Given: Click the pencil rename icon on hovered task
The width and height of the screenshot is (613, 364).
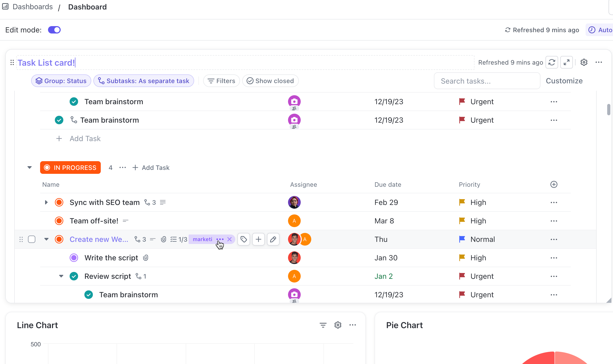Looking at the screenshot, I should (273, 239).
